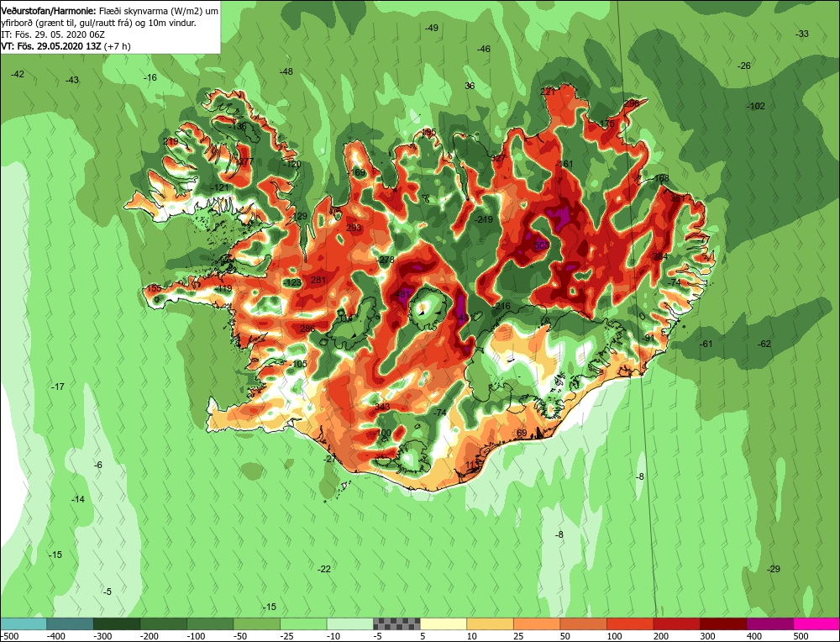Click the 'IT: Fös. 29. 05. 2020 06Z' line
The height and width of the screenshot is (642, 840).
(53, 34)
